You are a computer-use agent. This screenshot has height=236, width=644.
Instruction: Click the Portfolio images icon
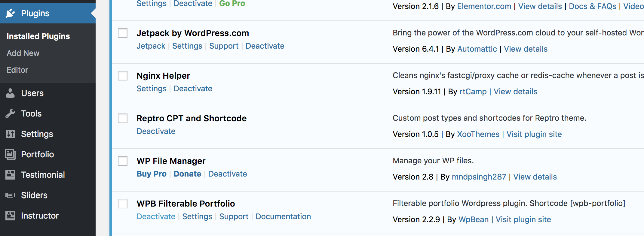(10, 154)
